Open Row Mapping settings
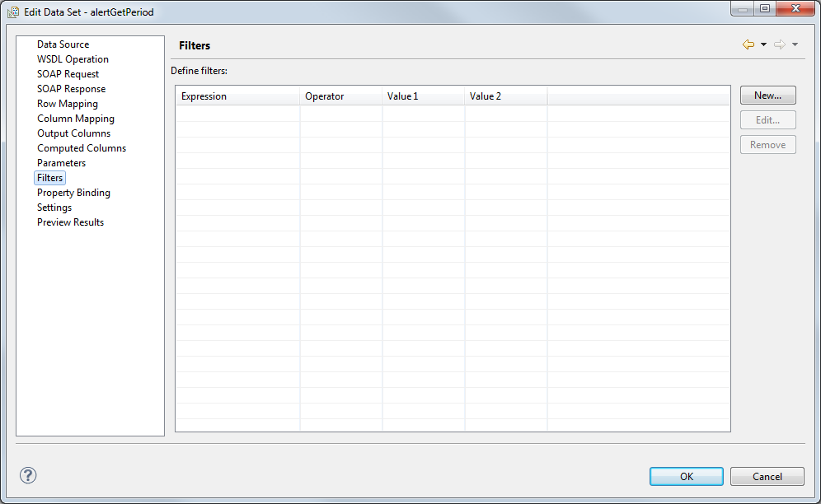 [67, 104]
